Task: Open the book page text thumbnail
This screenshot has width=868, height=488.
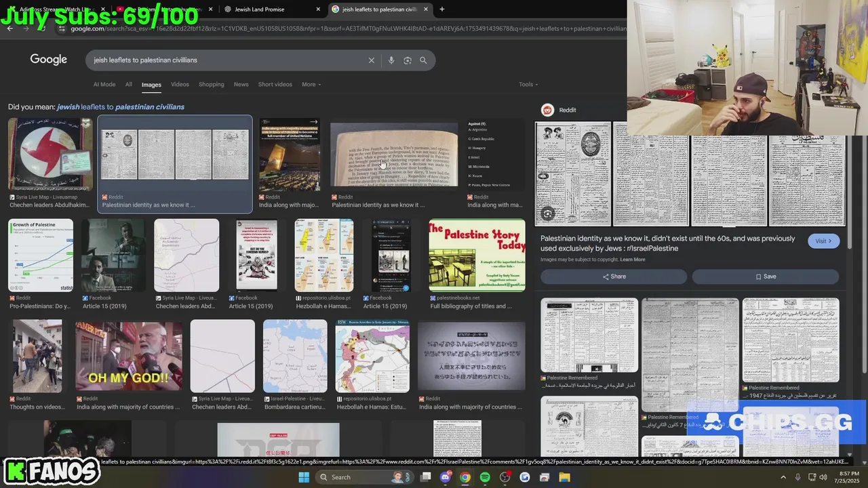Action: coord(393,155)
